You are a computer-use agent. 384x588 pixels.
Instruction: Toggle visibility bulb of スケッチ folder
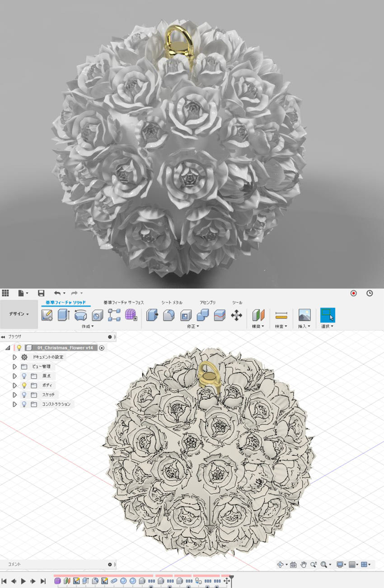[x=24, y=395]
